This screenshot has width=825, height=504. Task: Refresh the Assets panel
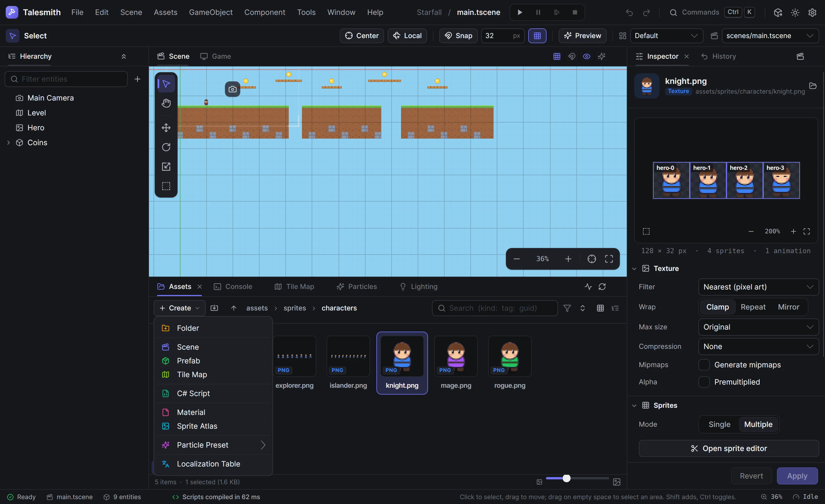[x=602, y=286]
